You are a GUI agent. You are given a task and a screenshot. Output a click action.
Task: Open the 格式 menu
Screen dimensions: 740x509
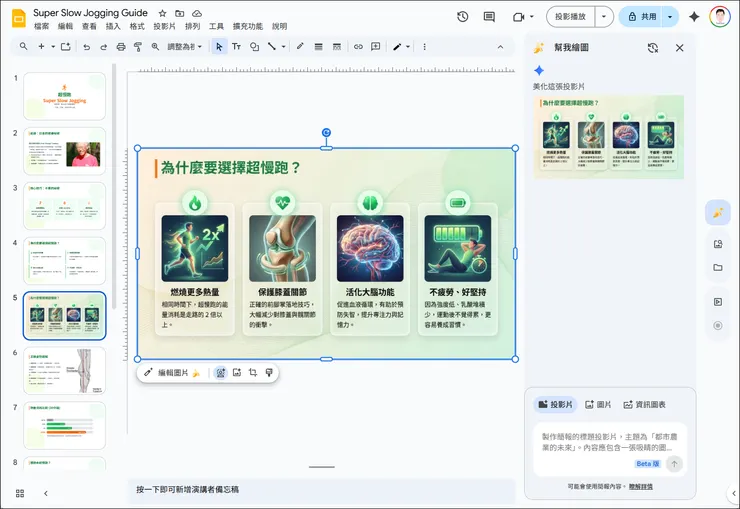(x=137, y=26)
